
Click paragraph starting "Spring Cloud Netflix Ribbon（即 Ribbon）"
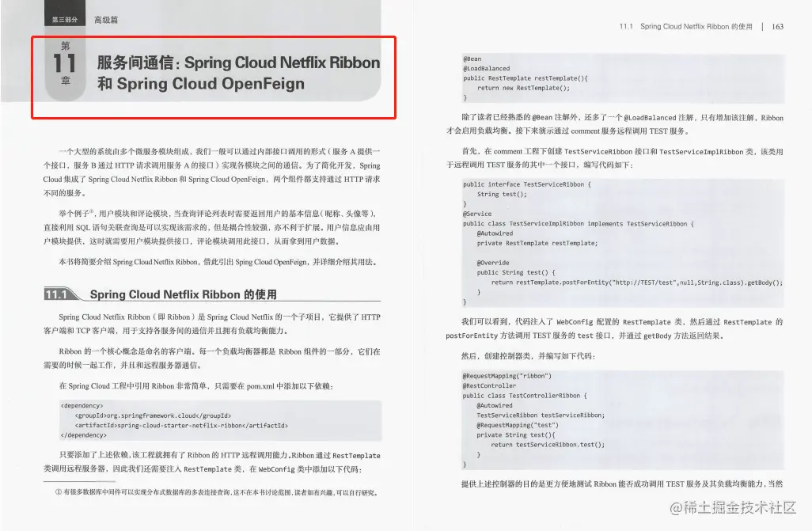coord(212,324)
